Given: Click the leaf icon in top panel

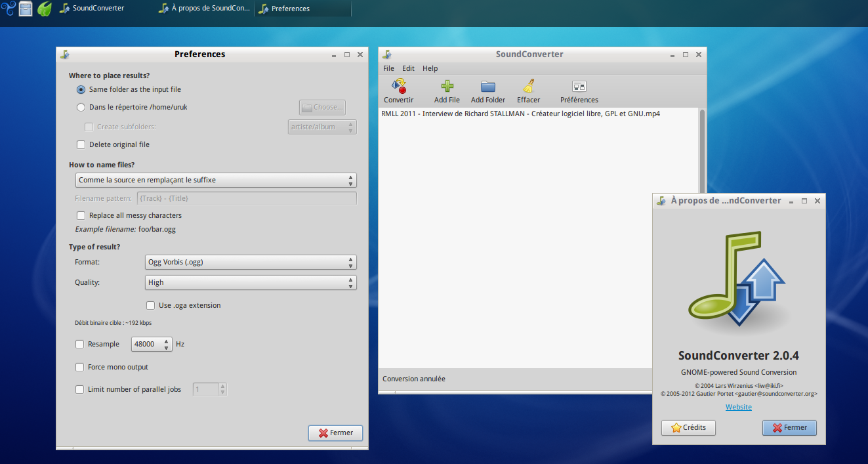Looking at the screenshot, I should (x=44, y=9).
